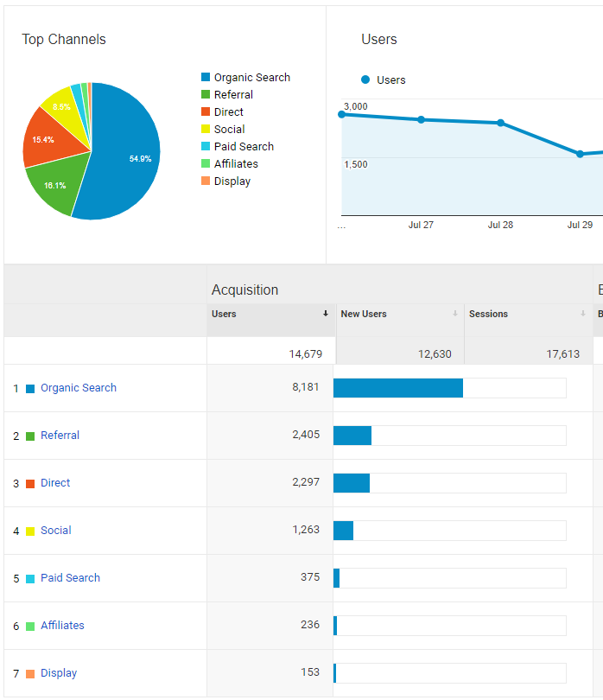Click the green Referral table swatch
Viewport: 603px width, 700px height.
(30, 436)
